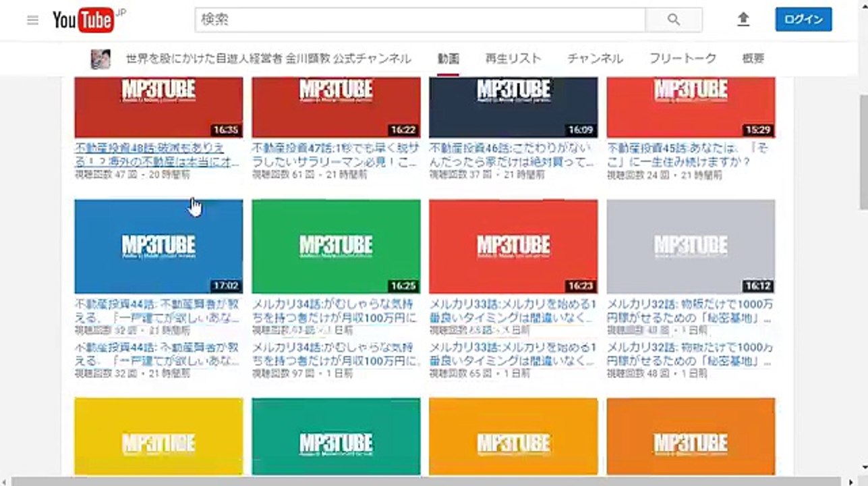Open the YouTube hamburger guide menu
The height and width of the screenshot is (486, 868).
click(32, 20)
